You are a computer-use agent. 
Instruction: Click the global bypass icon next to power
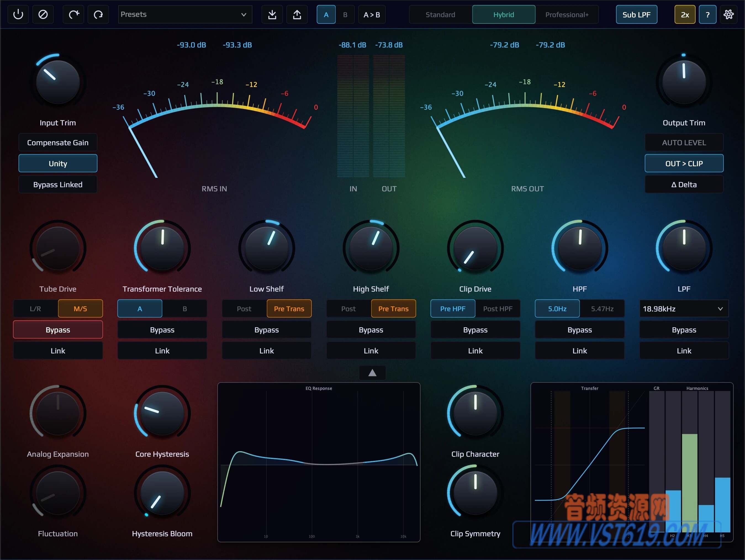pyautogui.click(x=43, y=14)
